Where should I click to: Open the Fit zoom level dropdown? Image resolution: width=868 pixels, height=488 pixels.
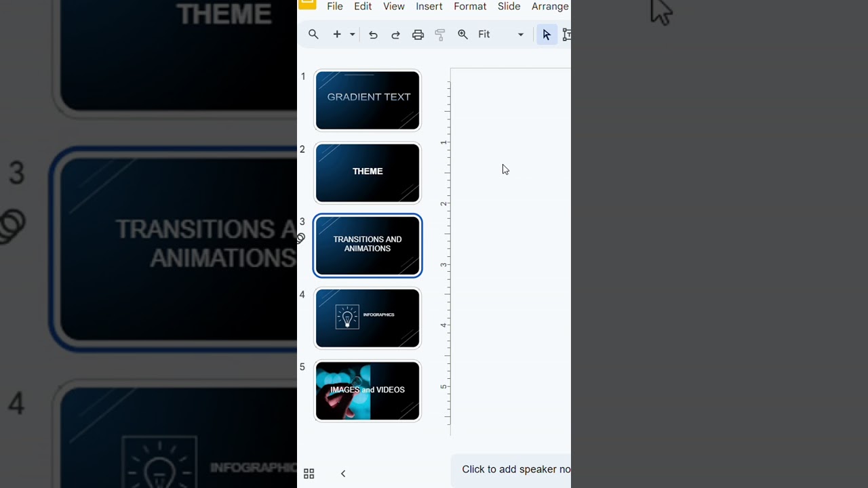501,35
